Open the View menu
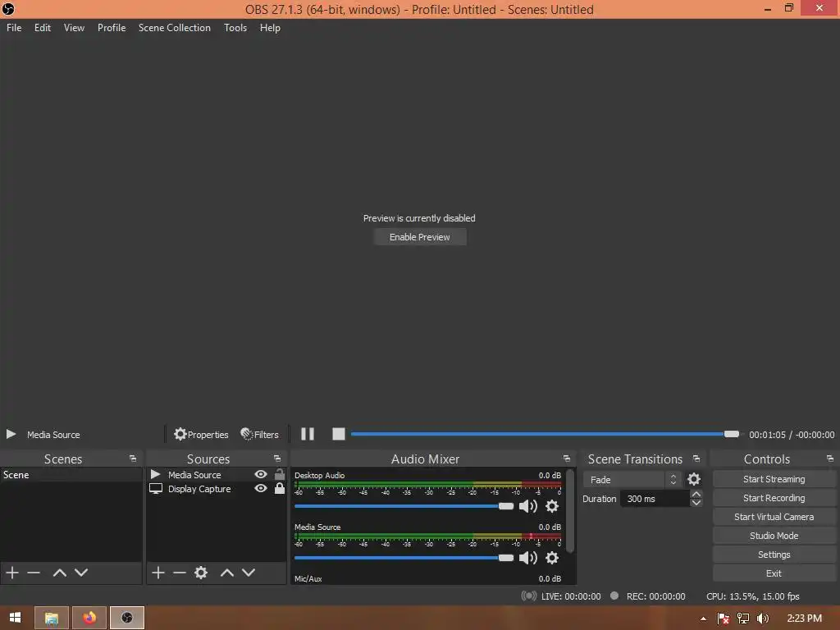840x630 pixels. pos(74,28)
